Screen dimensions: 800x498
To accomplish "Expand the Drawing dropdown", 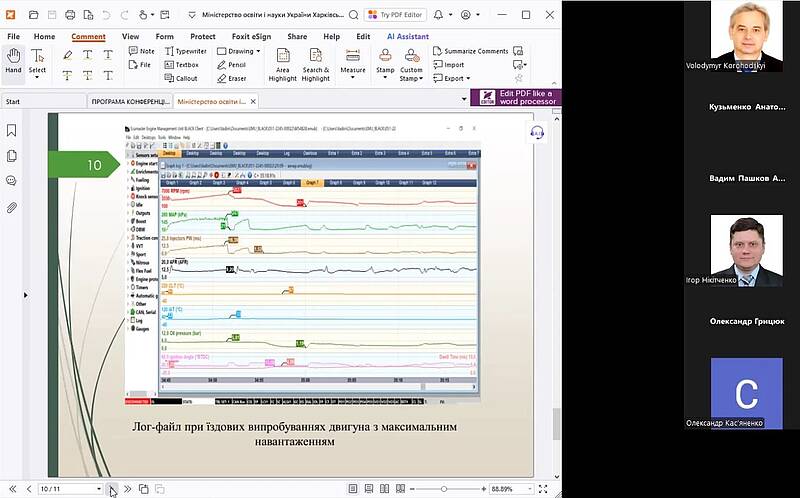I will (241, 51).
